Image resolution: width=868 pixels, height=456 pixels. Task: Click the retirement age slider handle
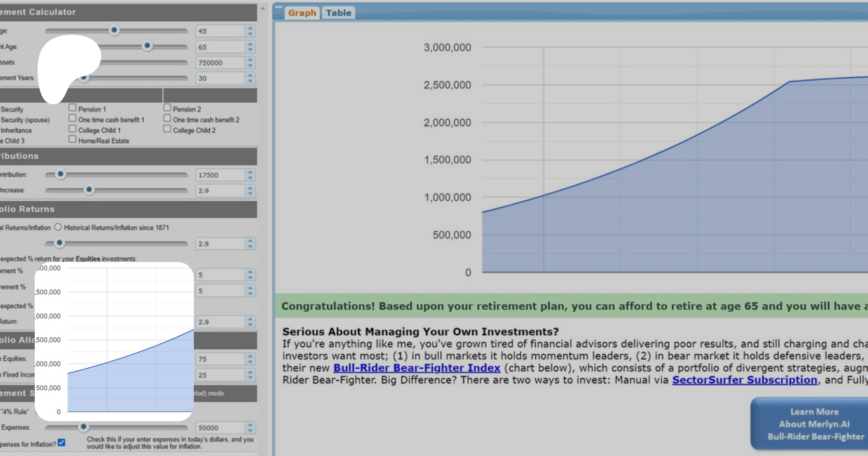pos(147,46)
